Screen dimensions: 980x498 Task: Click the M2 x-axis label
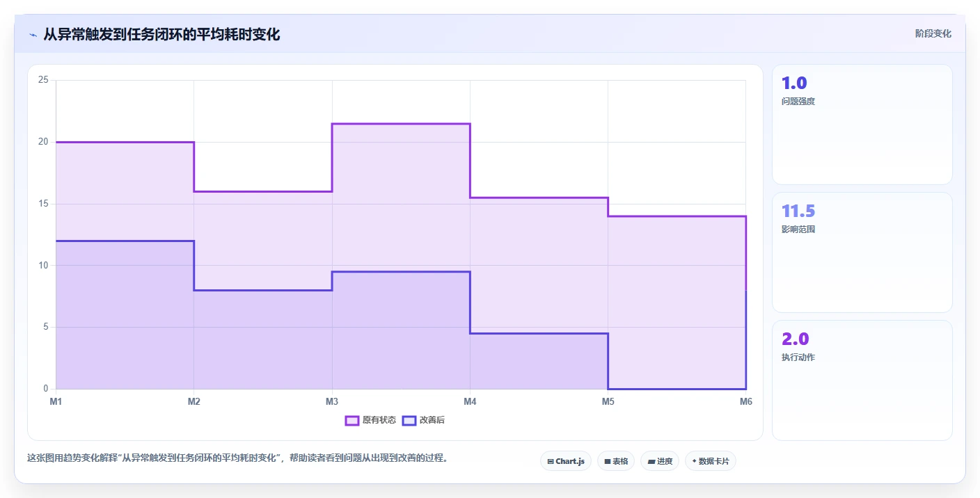193,401
